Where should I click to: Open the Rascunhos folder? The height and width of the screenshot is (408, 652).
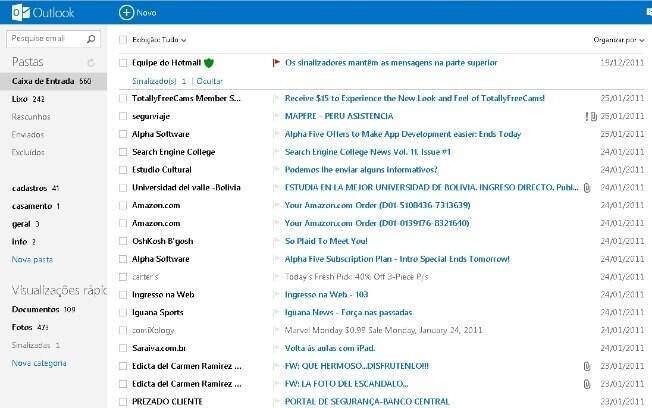(x=31, y=117)
